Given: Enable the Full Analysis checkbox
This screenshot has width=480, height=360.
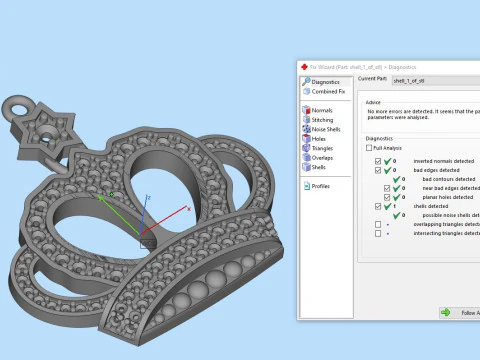Looking at the screenshot, I should (369, 148).
